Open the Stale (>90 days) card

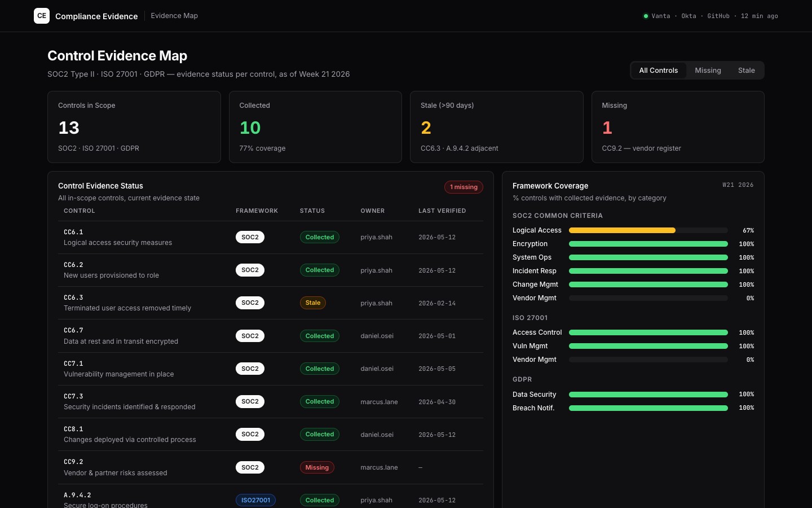click(496, 127)
